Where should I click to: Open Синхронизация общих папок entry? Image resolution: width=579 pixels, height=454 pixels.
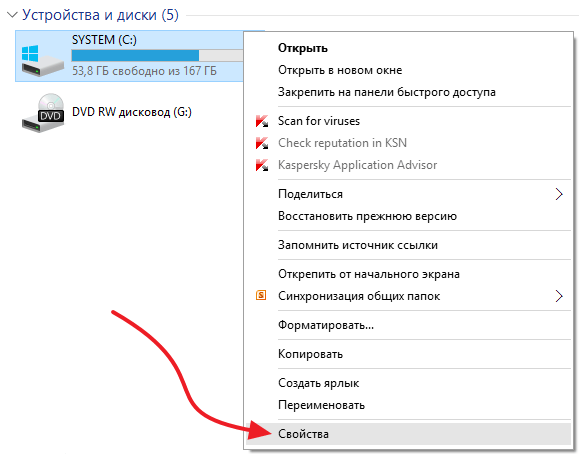pyautogui.click(x=408, y=296)
